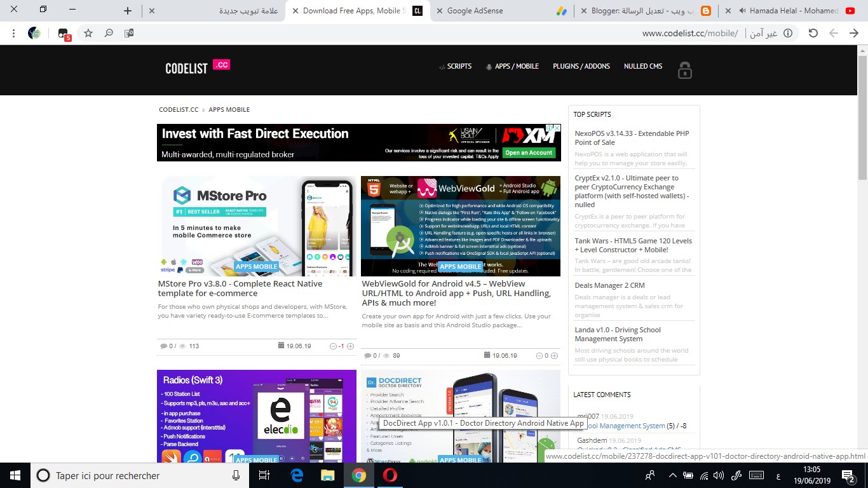Click minus rating on WebViewGold post
This screenshot has height=488, width=868.
(539, 356)
